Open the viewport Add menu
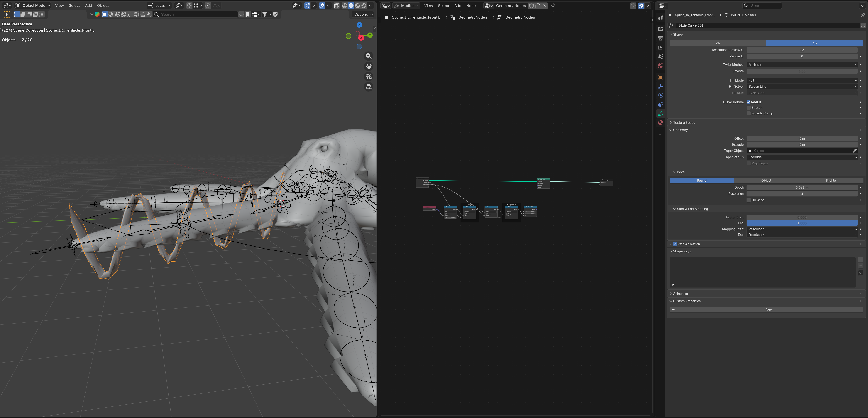Image resolution: width=868 pixels, height=418 pixels. click(88, 6)
